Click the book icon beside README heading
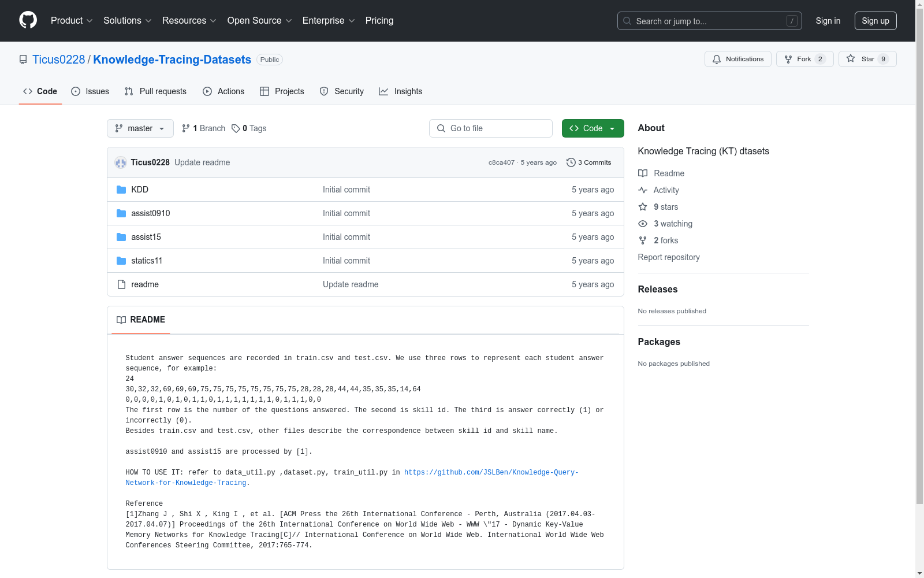The width and height of the screenshot is (924, 578). point(121,320)
